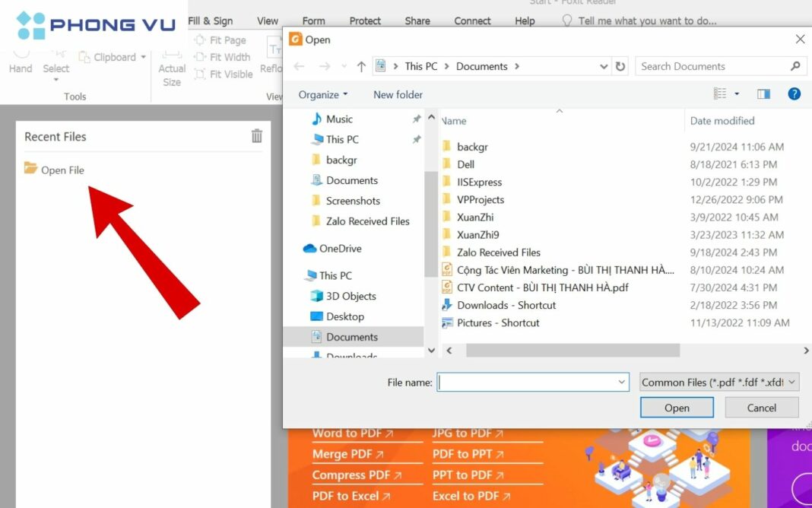Open dialog help with the question mark icon
Viewport: 812px width, 508px height.
(794, 94)
